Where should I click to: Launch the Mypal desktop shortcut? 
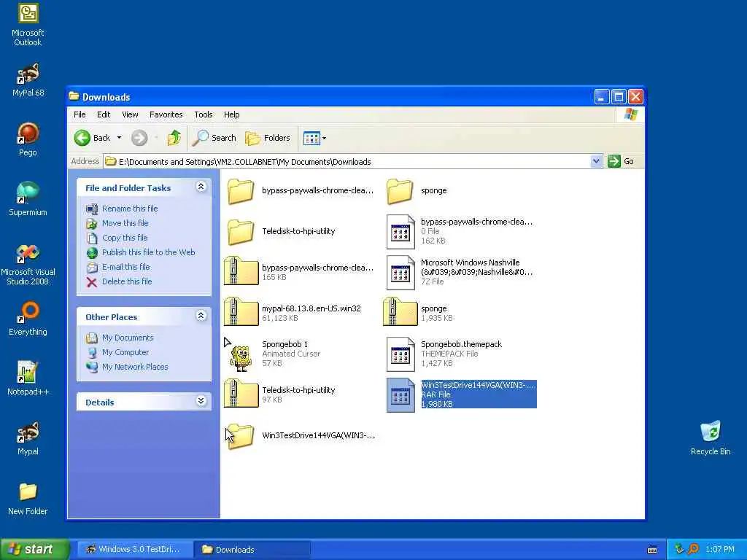point(28,438)
